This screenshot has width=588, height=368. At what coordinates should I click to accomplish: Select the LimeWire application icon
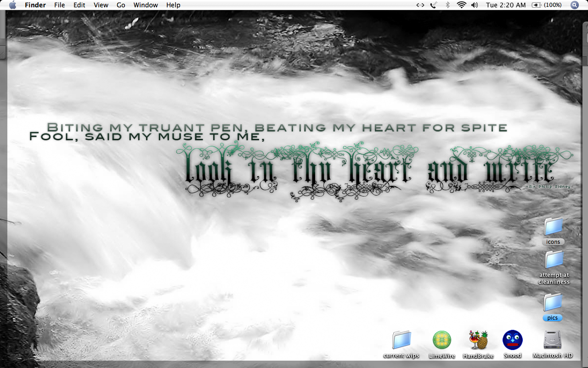click(442, 340)
